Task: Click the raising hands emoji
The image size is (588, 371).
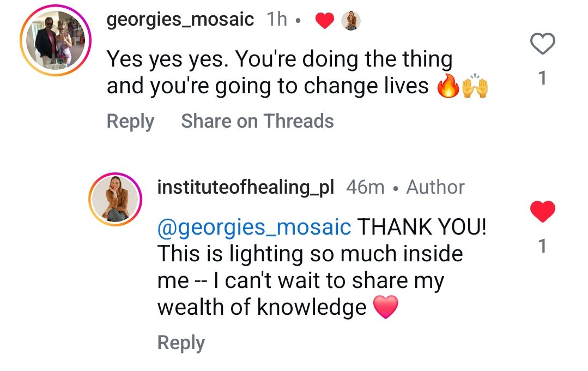Action: [x=475, y=87]
